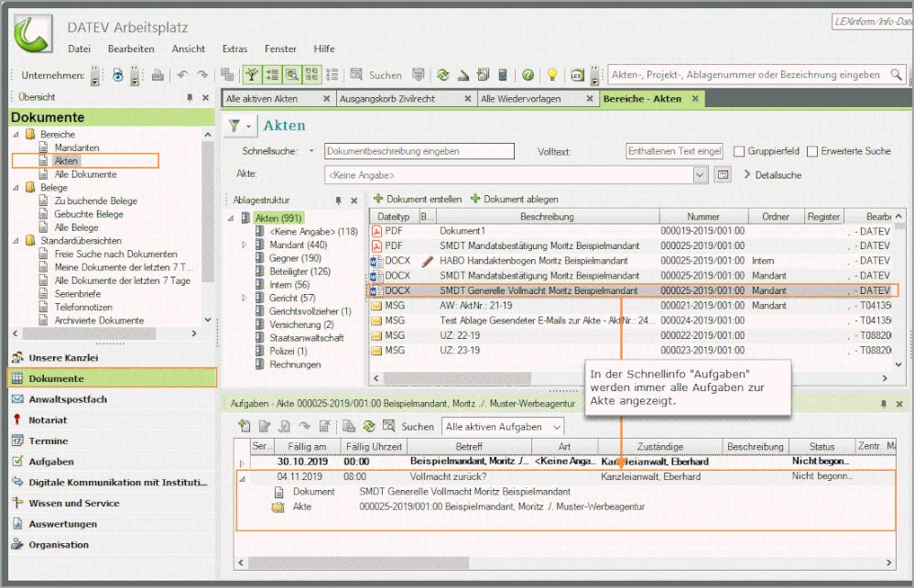Viewport: 914px width, 588px height.
Task: Open the Detailsuche link
Action: tap(773, 175)
